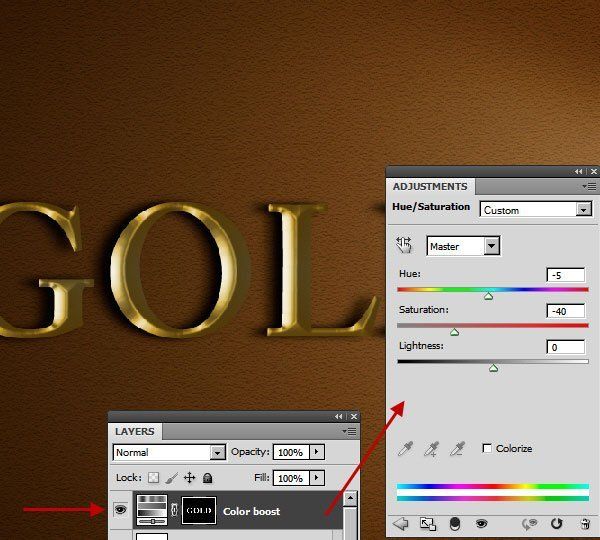Viewport: 600px width, 540px height.
Task: Select the Adjustments tab
Action: [x=430, y=186]
